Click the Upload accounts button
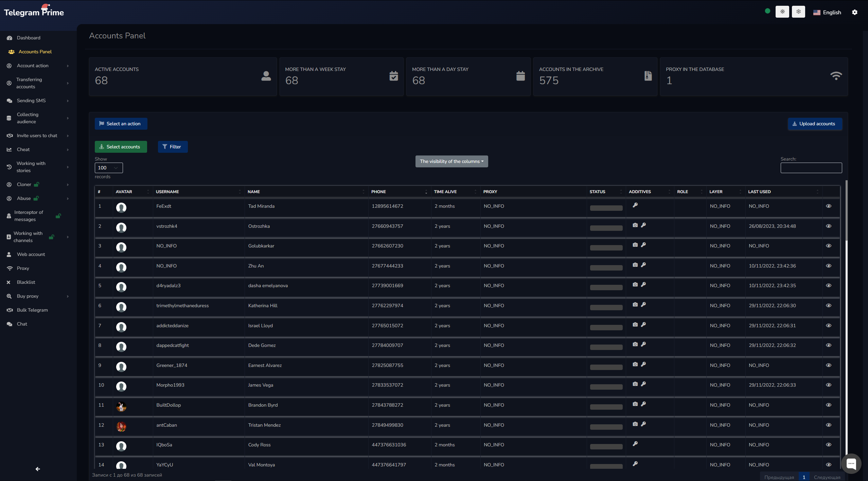 tap(815, 124)
